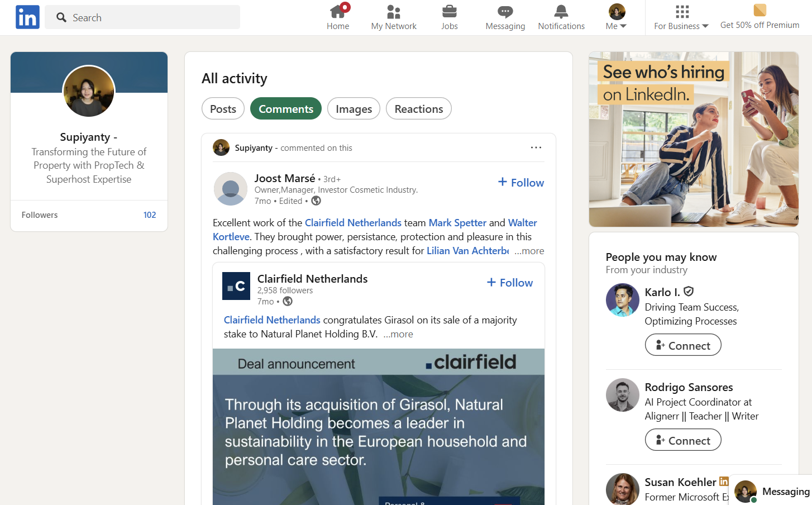Click the globe icon on Clairfield post

click(x=288, y=301)
